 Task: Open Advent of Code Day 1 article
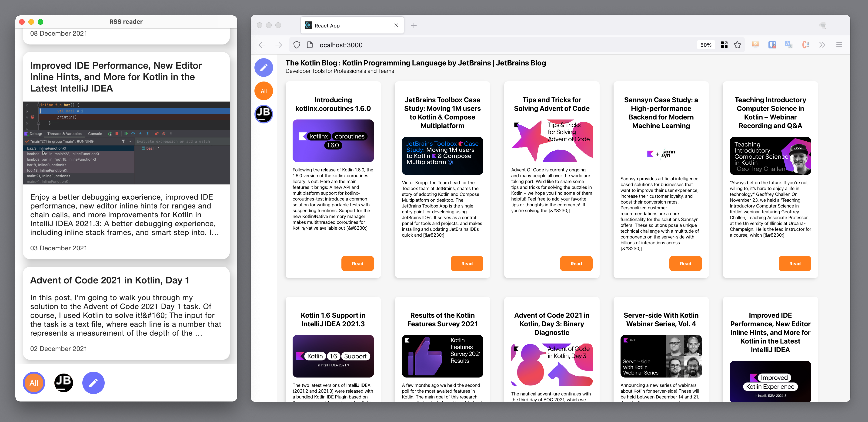(x=110, y=280)
